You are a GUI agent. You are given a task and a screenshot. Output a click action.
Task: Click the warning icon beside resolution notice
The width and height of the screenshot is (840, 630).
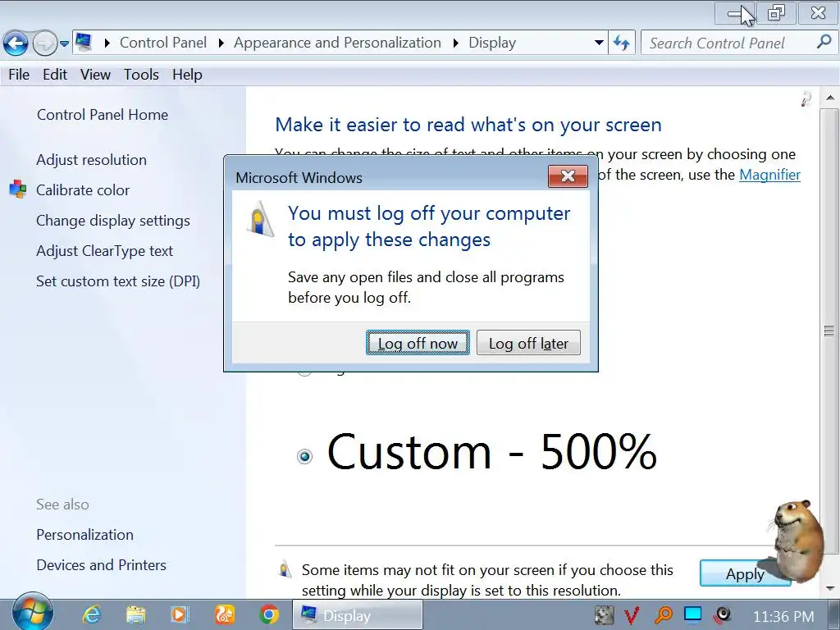285,568
